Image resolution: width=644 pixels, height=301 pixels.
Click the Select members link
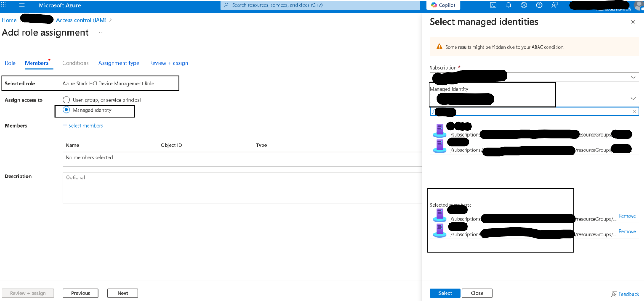pos(86,126)
